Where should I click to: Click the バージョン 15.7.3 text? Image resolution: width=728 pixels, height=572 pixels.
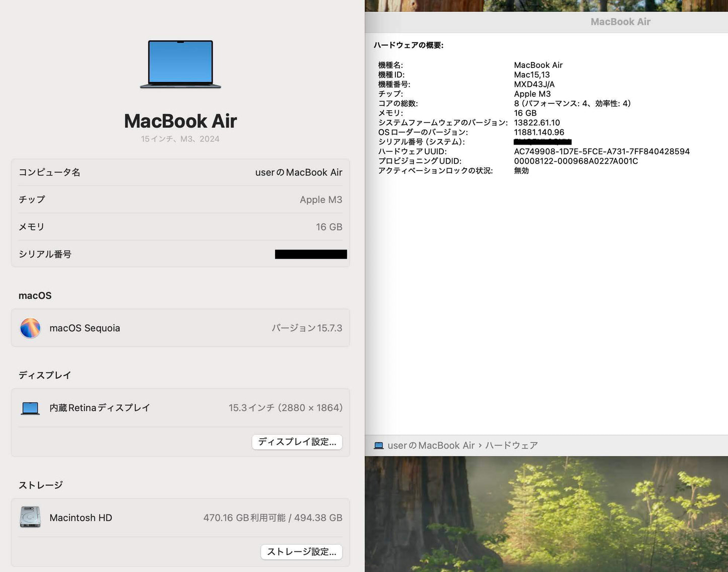[x=307, y=328]
